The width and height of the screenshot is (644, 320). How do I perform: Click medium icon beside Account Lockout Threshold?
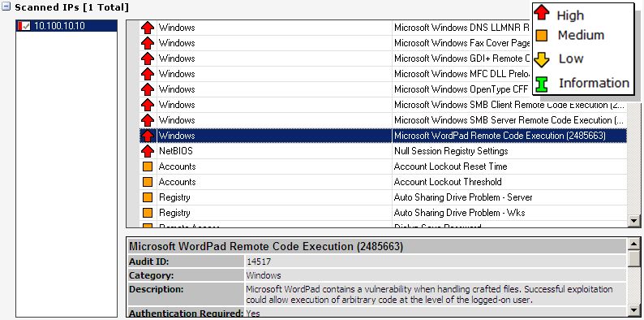148,182
